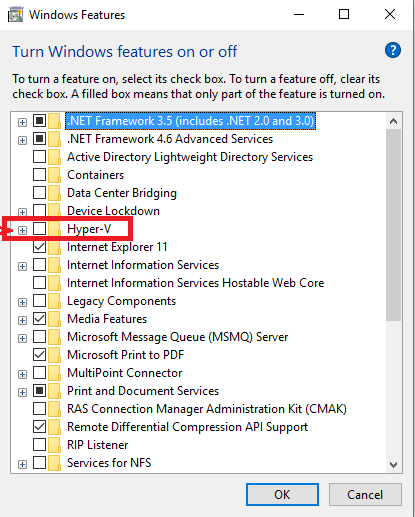The image size is (415, 517).
Task: Expand Internet Information Services node
Action: tap(22, 266)
